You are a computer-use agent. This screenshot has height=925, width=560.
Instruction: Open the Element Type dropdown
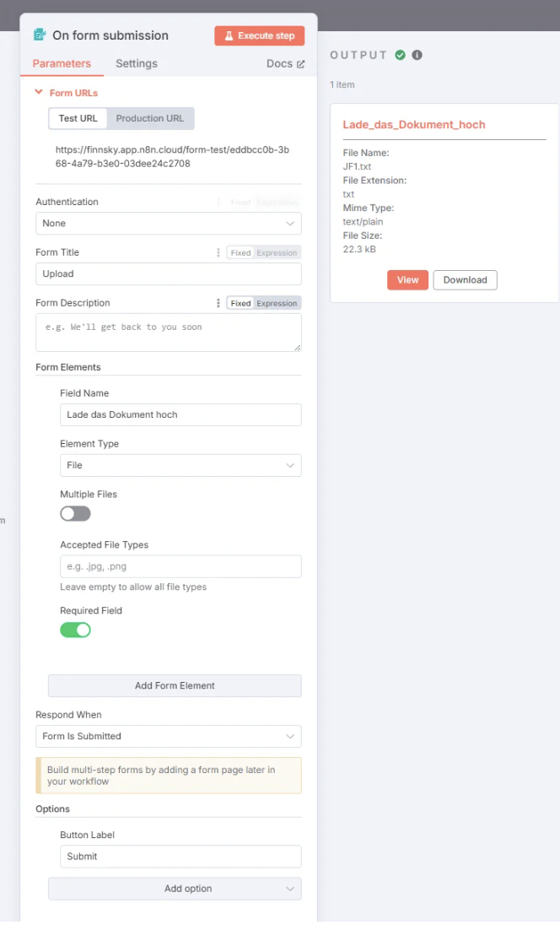point(180,465)
